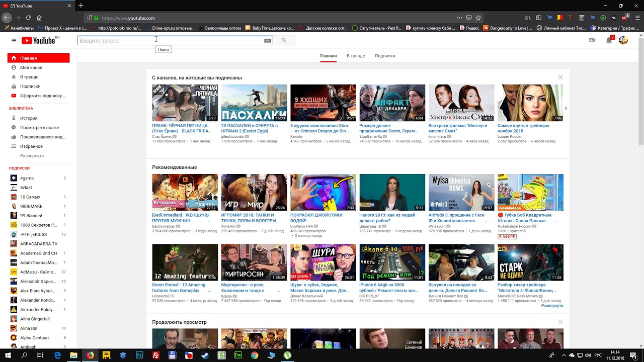644x362 pixels.
Task: Open Windows Start menu
Action: click(x=8, y=355)
